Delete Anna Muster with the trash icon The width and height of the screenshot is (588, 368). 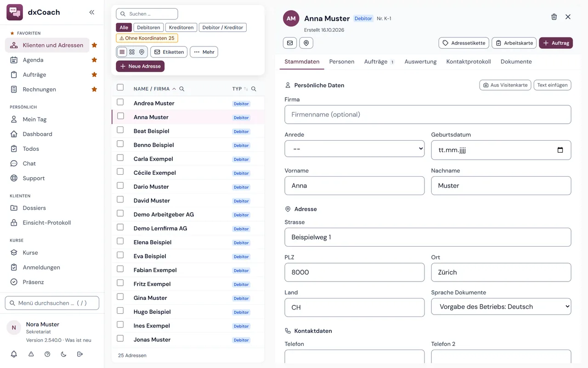pos(554,17)
